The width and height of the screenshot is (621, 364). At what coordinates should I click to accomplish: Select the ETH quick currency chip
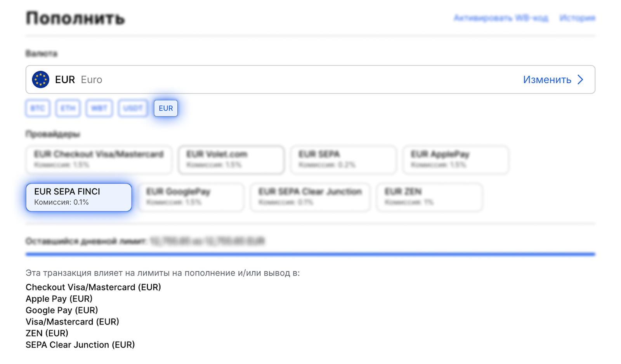point(68,108)
